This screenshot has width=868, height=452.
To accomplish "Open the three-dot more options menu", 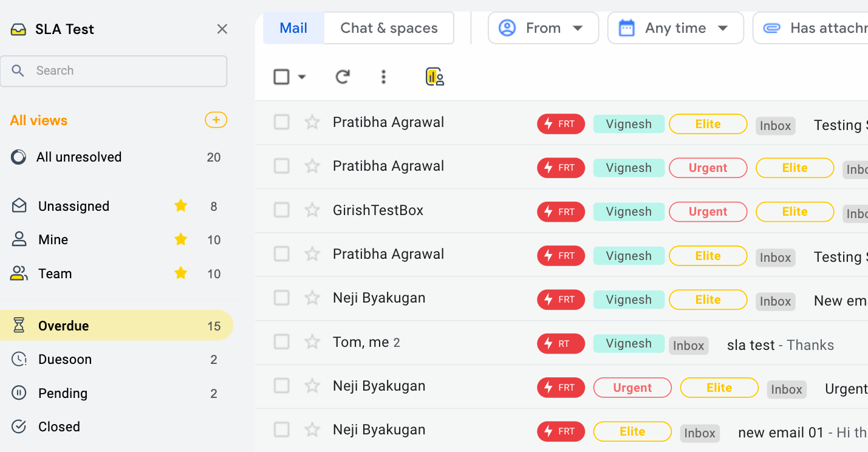I will [x=383, y=77].
